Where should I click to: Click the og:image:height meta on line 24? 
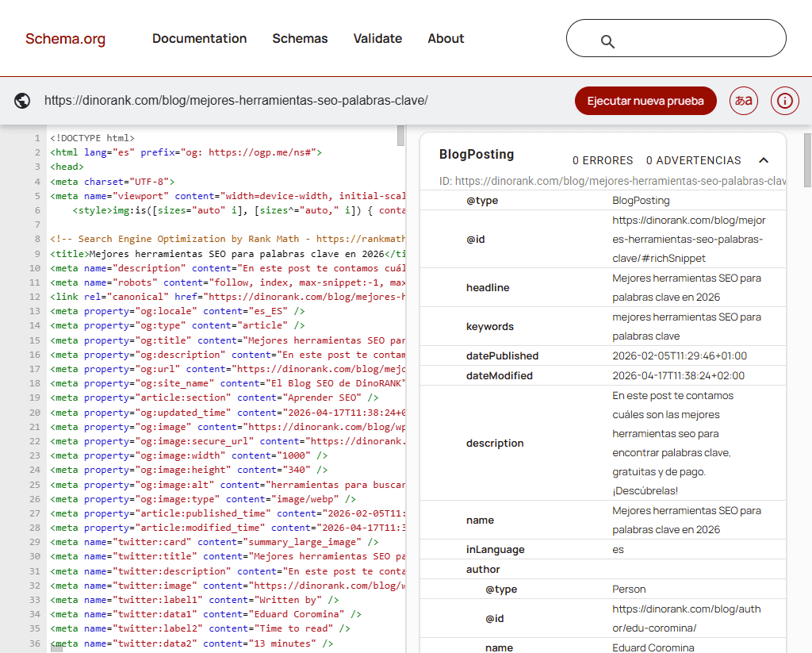tap(189, 470)
